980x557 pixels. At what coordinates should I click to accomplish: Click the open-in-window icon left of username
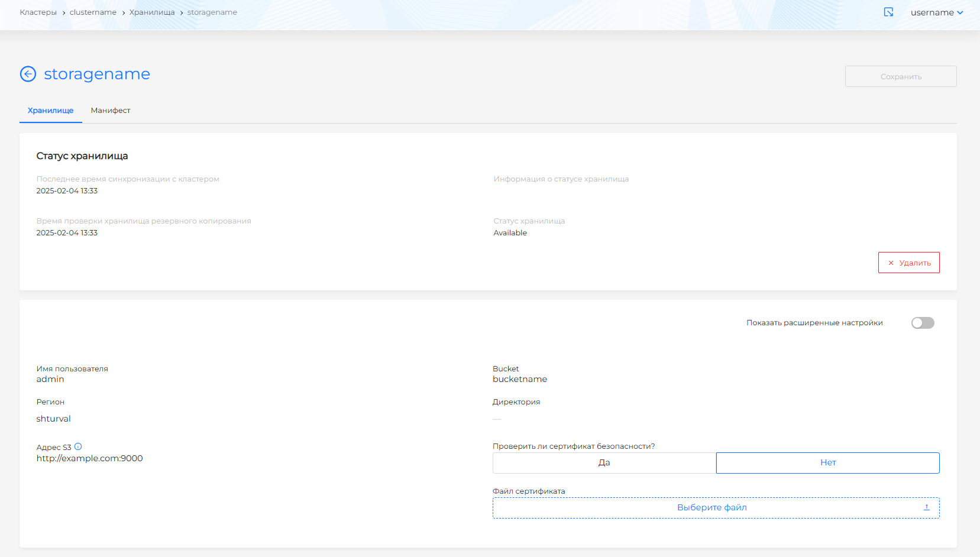point(888,12)
